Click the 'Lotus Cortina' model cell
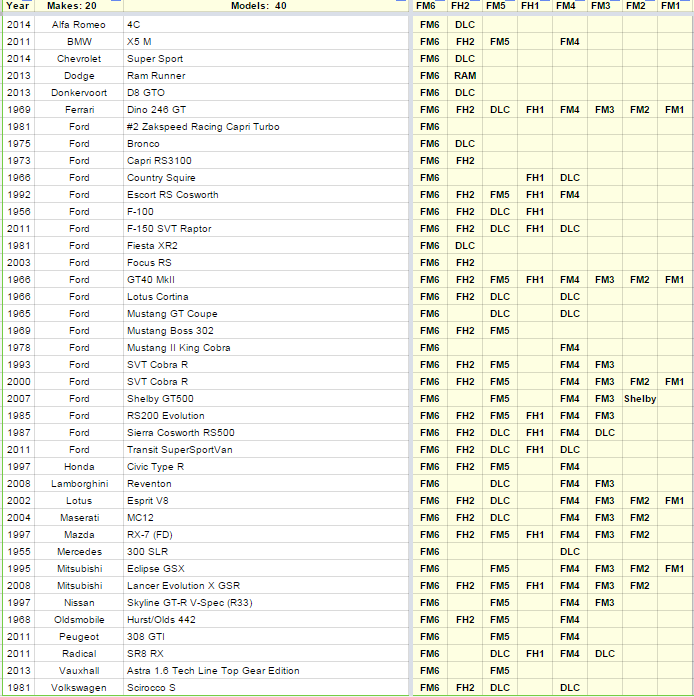 click(x=265, y=297)
